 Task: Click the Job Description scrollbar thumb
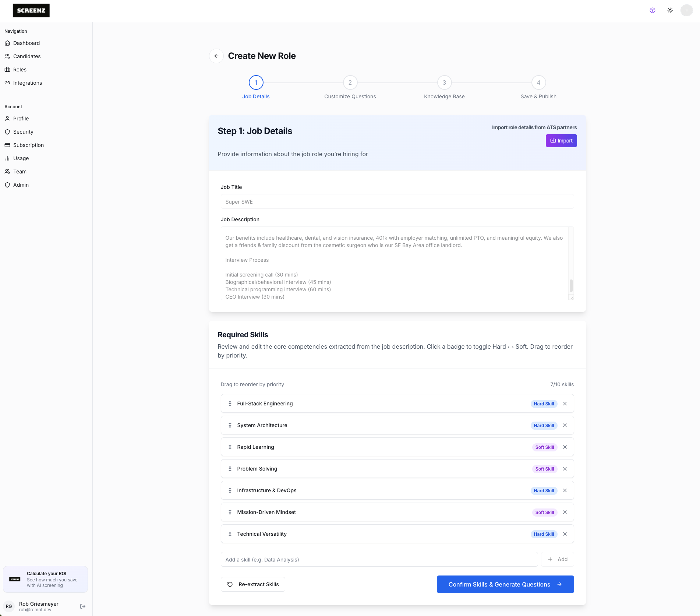[571, 285]
